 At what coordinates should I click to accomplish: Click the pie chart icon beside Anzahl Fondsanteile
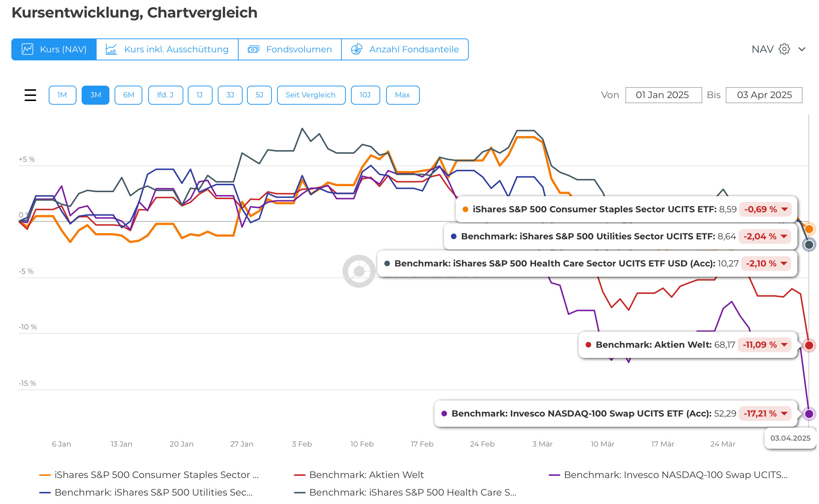(x=356, y=49)
